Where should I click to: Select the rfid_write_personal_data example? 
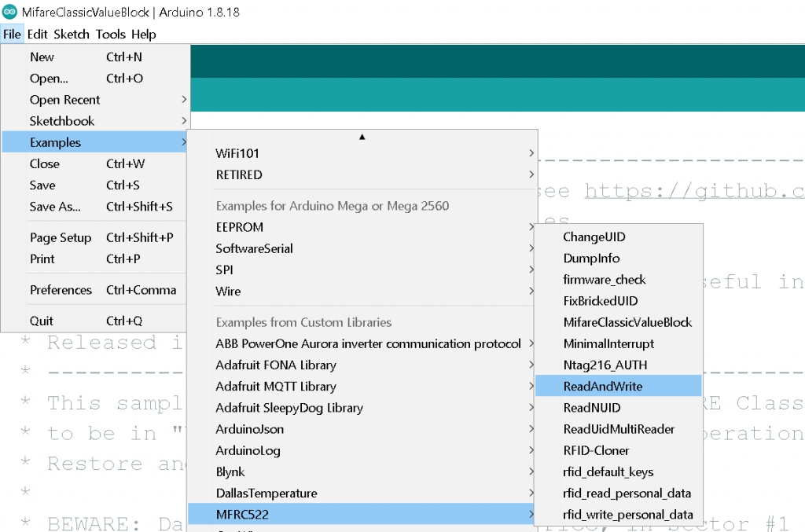click(x=627, y=515)
